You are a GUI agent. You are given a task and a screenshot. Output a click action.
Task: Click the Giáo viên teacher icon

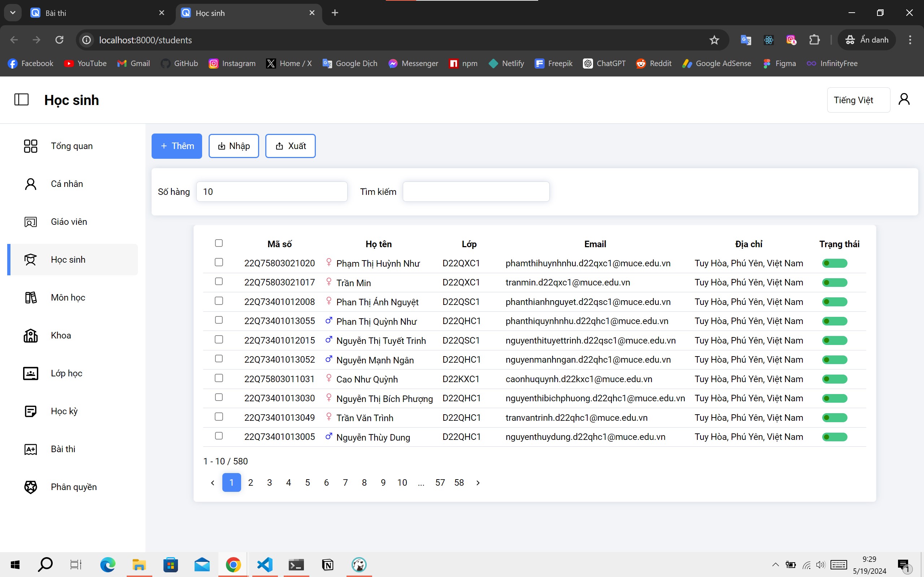31,221
